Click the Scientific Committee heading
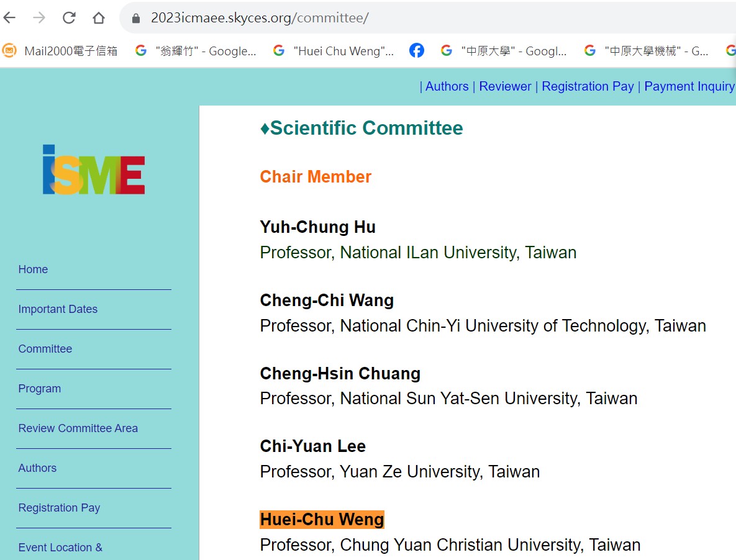Image resolution: width=736 pixels, height=560 pixels. 361,128
